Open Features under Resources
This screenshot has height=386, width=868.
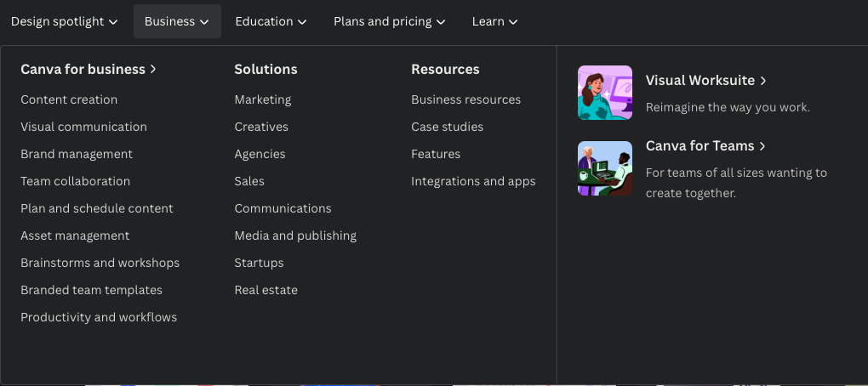tap(436, 154)
